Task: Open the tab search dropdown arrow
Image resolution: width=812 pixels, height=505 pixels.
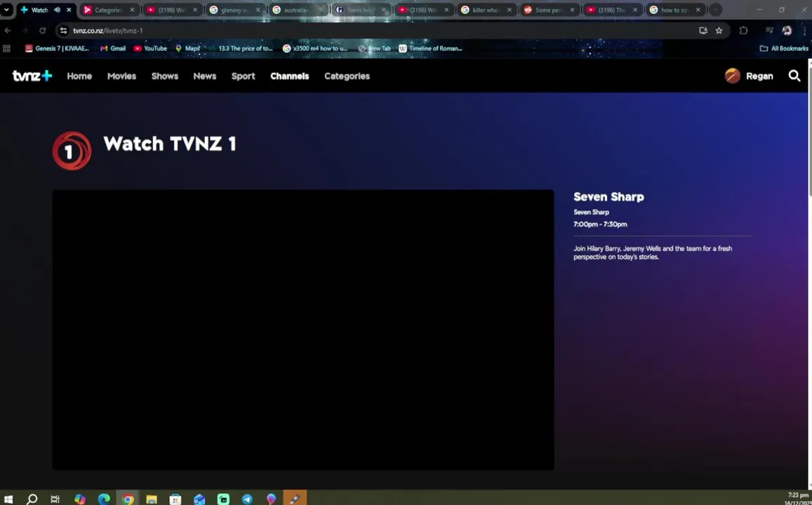Action: (x=7, y=10)
